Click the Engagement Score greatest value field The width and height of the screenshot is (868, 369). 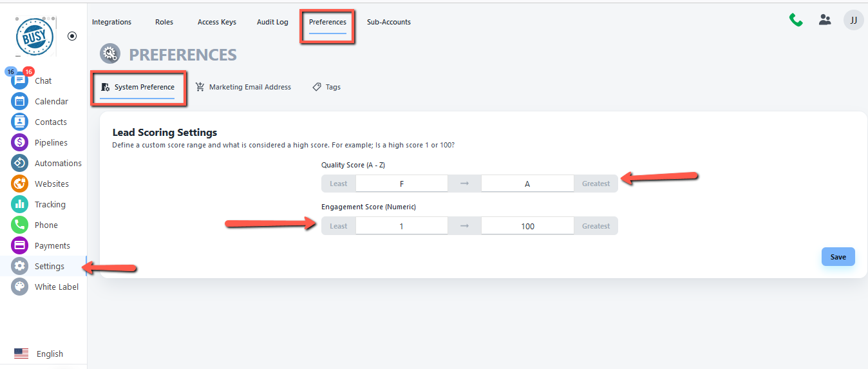[527, 226]
